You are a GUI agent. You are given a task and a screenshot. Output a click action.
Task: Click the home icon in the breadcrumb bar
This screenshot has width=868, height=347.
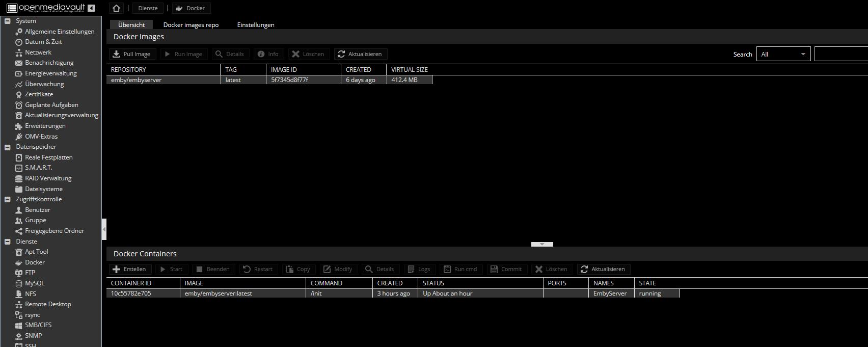pyautogui.click(x=116, y=8)
